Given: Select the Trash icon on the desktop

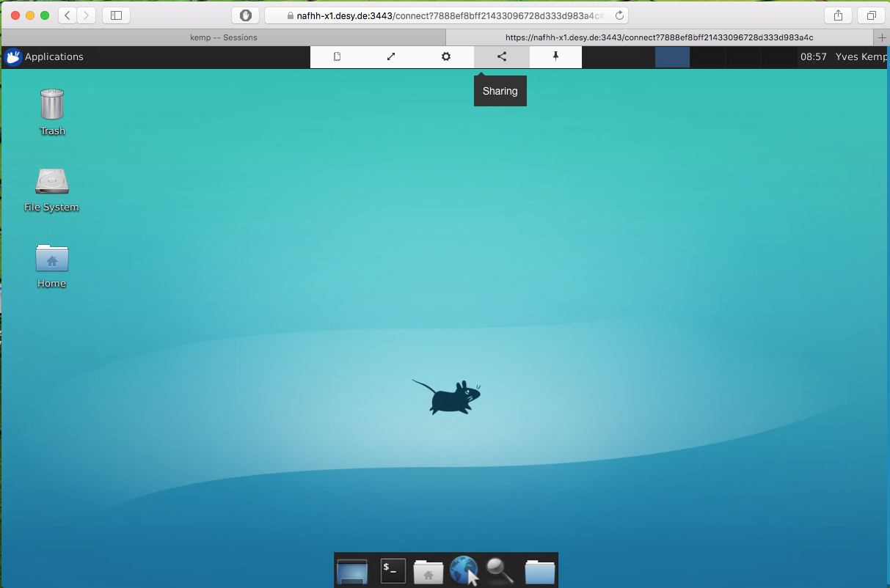Looking at the screenshot, I should point(52,105).
